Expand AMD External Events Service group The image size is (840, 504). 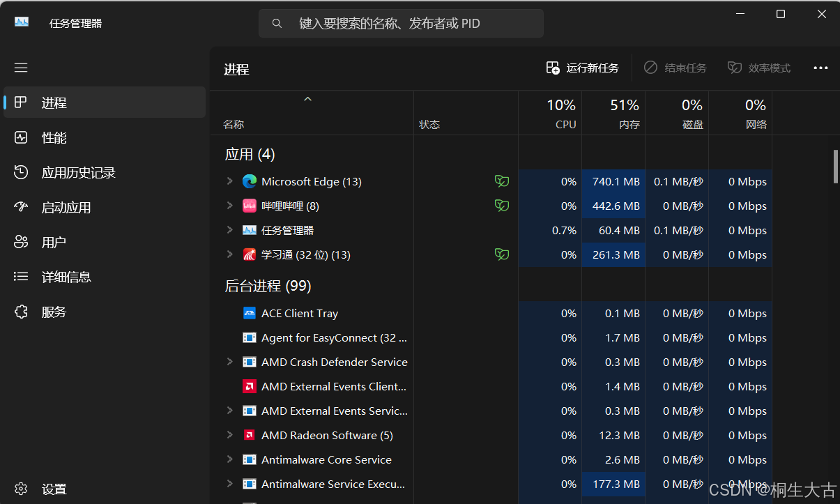tap(229, 411)
